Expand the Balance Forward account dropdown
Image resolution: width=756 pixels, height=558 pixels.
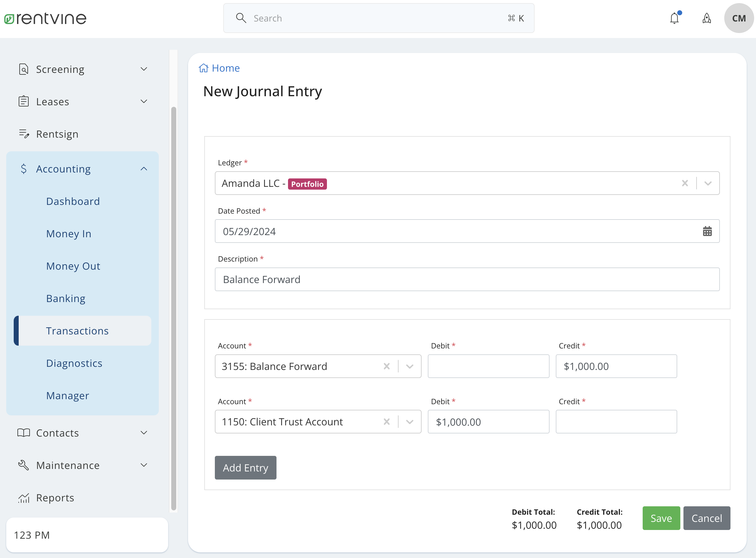[409, 366]
